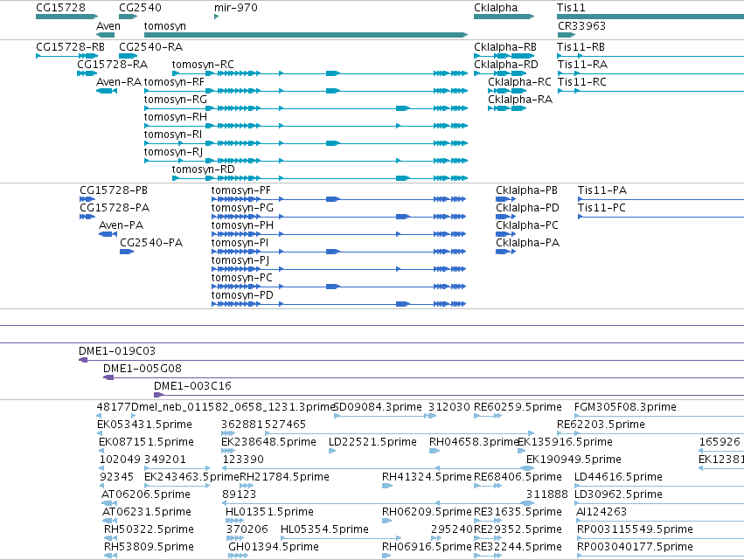Select transcript tomosyn-RF

306,91
